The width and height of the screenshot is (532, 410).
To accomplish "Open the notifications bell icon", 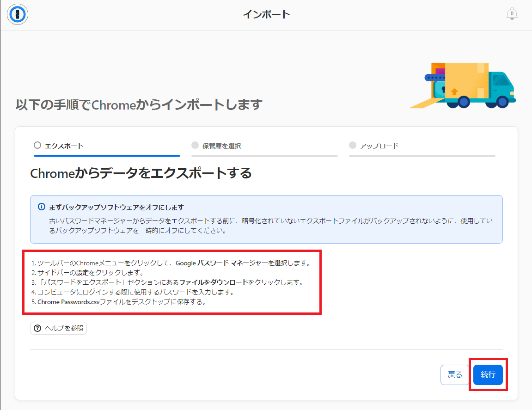I will (x=512, y=13).
